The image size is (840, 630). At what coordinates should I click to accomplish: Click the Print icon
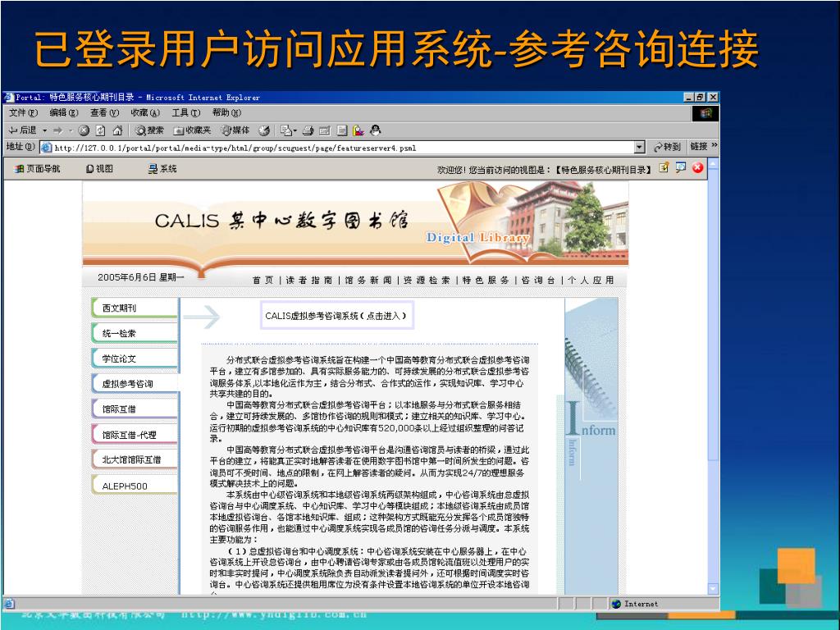coord(308,130)
